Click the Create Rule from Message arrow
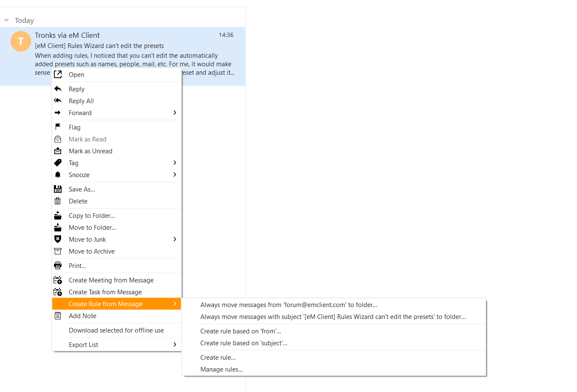The height and width of the screenshot is (392, 577). pos(175,304)
